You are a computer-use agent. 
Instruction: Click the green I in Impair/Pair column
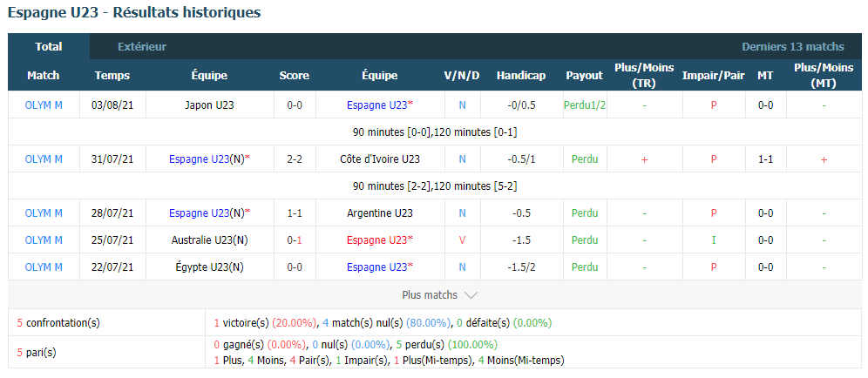coord(714,240)
